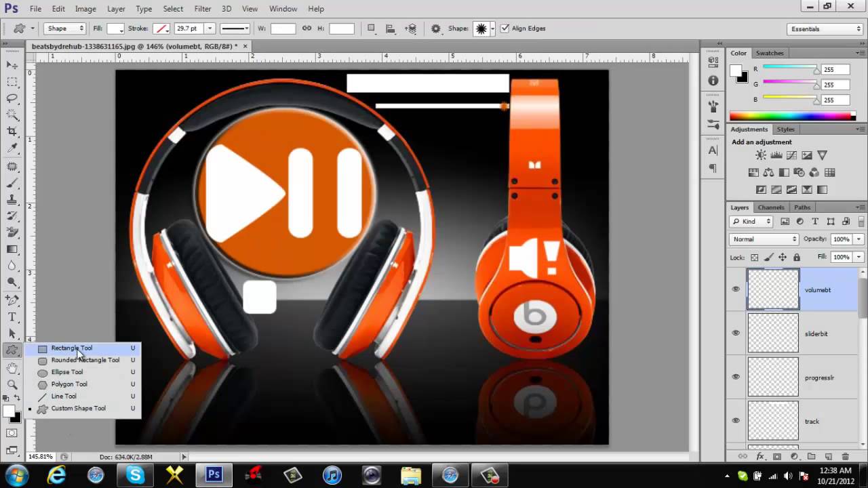Select the Zoom tool in toolbox
This screenshot has width=868, height=488.
pos(12,384)
